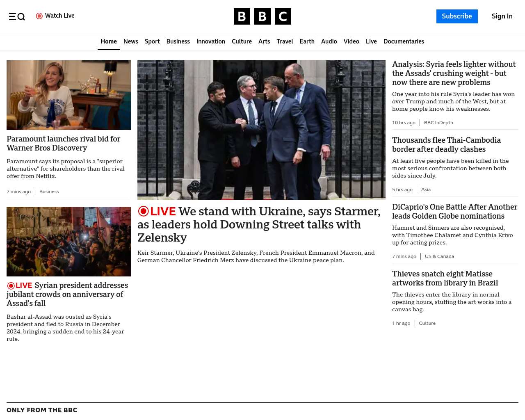
Task: Click the 'One year into his rule' summary
Action: [453, 101]
